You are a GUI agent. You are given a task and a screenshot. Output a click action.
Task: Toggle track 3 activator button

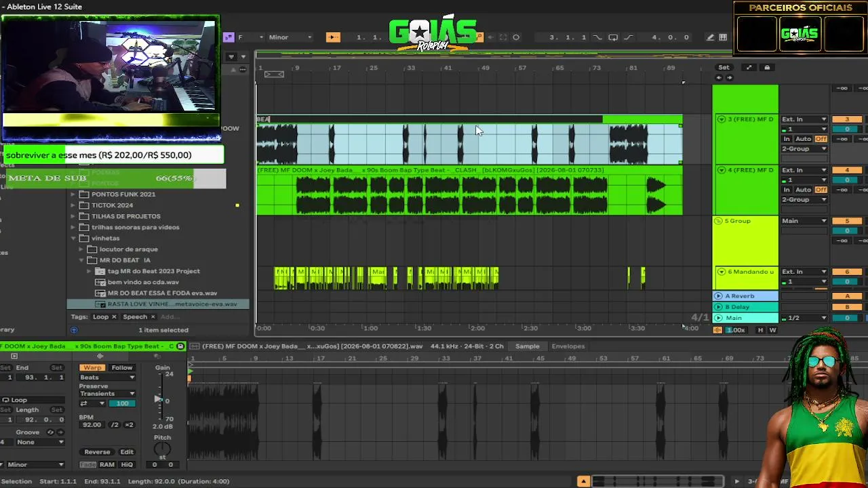[x=846, y=119]
